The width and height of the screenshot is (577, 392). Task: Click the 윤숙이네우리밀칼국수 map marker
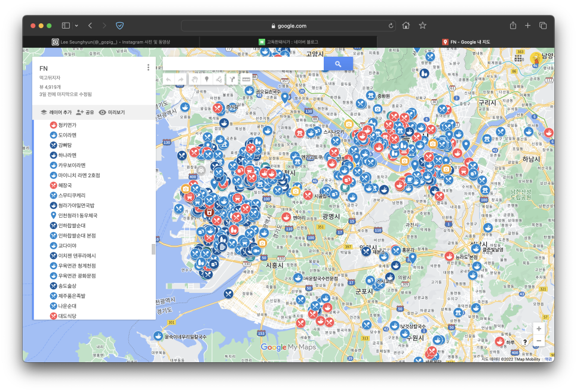[x=158, y=336]
